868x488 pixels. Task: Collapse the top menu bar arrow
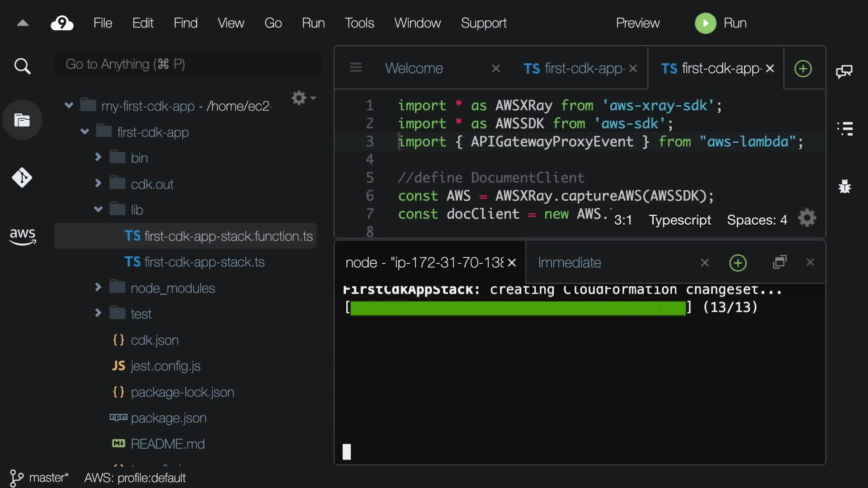point(23,23)
